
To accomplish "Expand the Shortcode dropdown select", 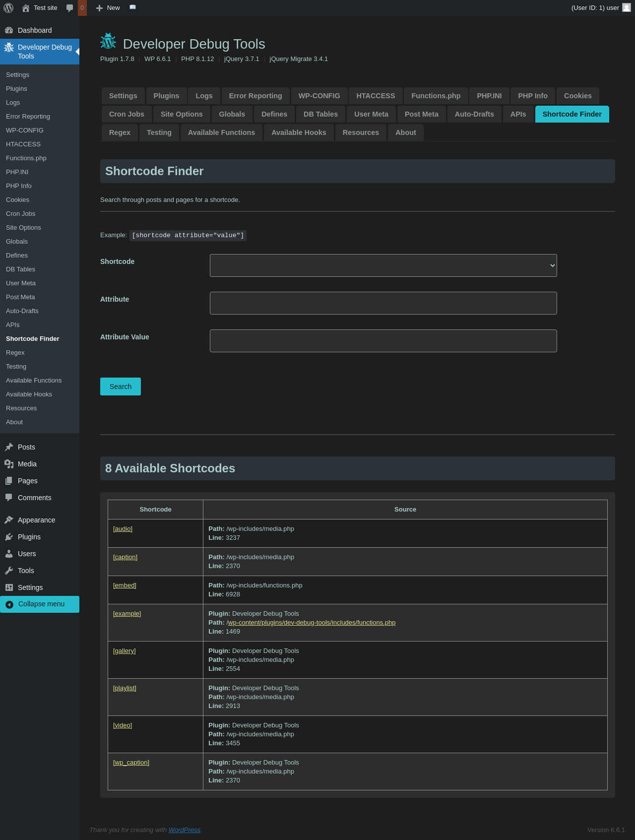I will point(383,265).
